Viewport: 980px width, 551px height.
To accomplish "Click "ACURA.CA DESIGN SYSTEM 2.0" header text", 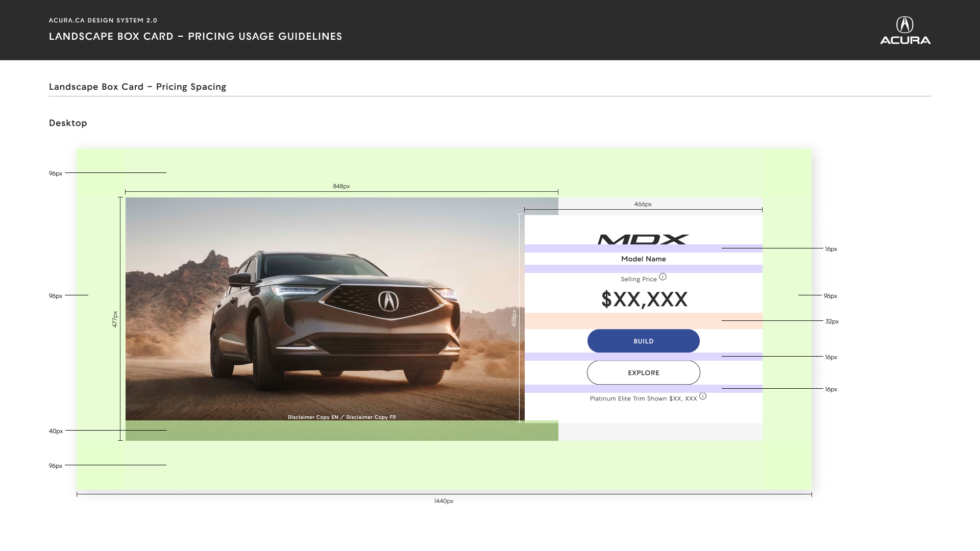I will pos(103,20).
